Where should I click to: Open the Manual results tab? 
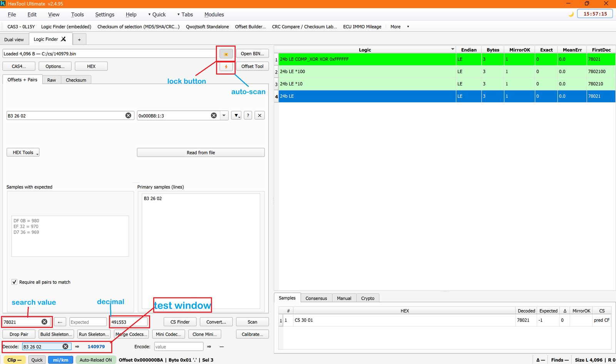[344, 298]
